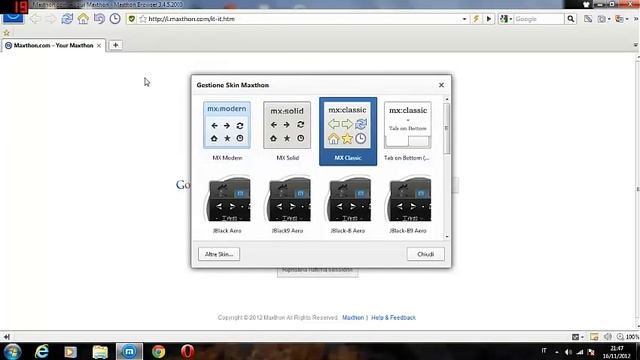Open Google Chrome from the taskbar
Viewport: 640px width, 360px height.
158,351
